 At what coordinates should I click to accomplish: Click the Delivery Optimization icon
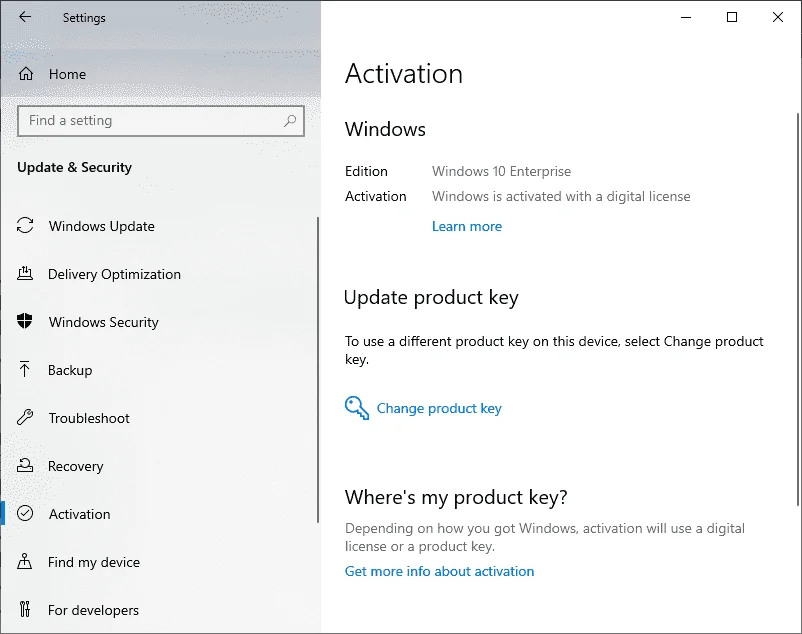point(25,274)
